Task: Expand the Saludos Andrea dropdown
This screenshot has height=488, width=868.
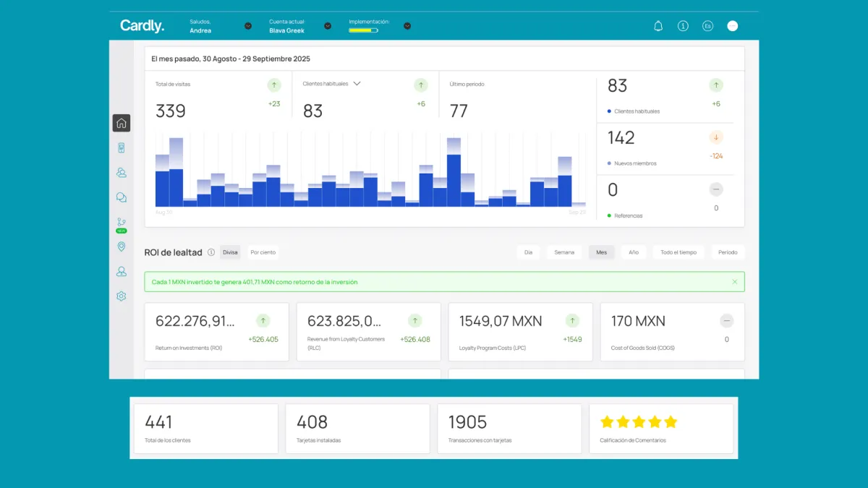Action: coord(248,26)
